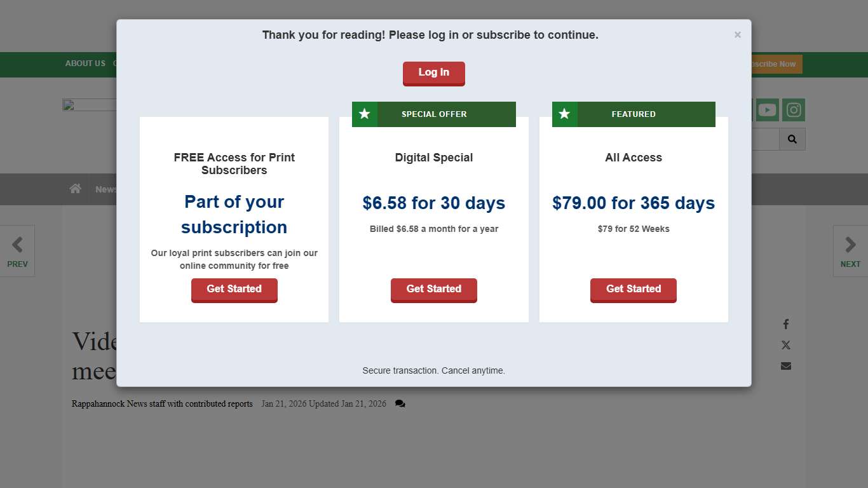The image size is (868, 488).
Task: Go to the next article arrow
Action: [x=850, y=251]
